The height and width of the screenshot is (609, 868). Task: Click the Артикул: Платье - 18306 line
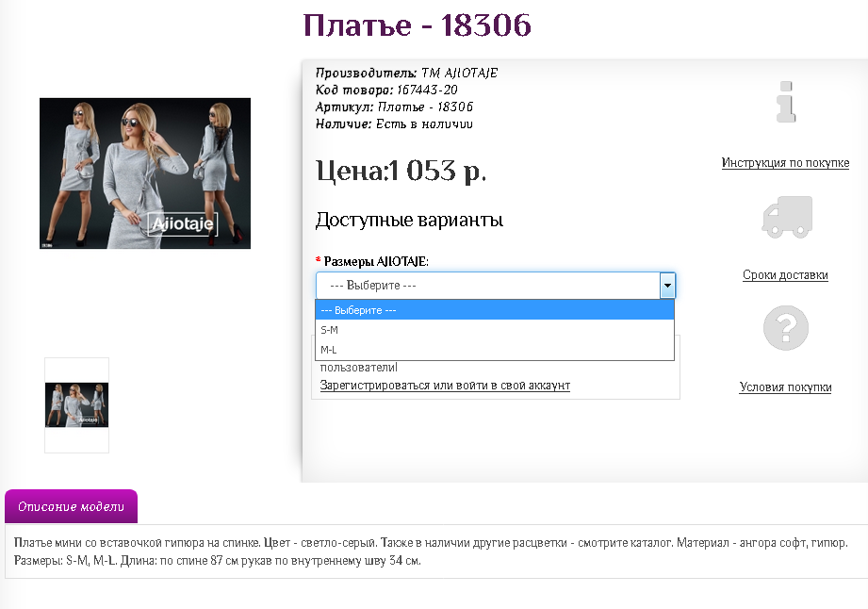tap(394, 107)
